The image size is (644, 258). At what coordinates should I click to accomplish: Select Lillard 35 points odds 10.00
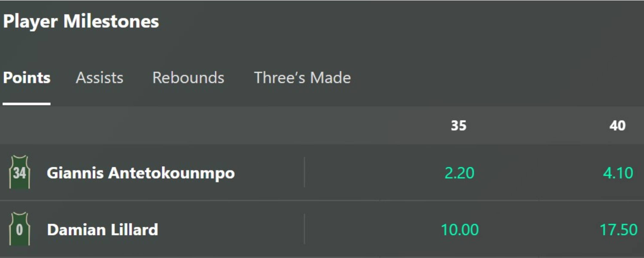point(460,229)
